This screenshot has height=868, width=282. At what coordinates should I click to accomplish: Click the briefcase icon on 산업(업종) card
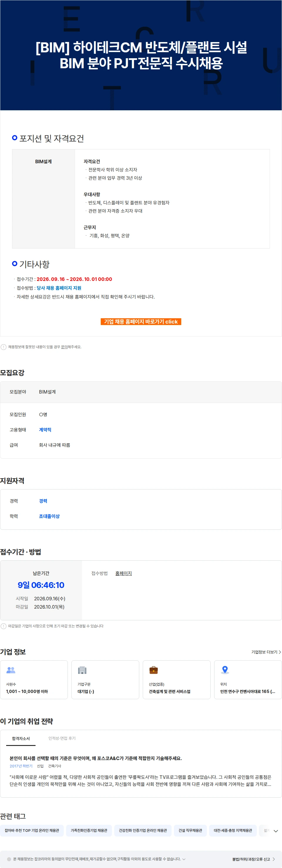click(153, 670)
